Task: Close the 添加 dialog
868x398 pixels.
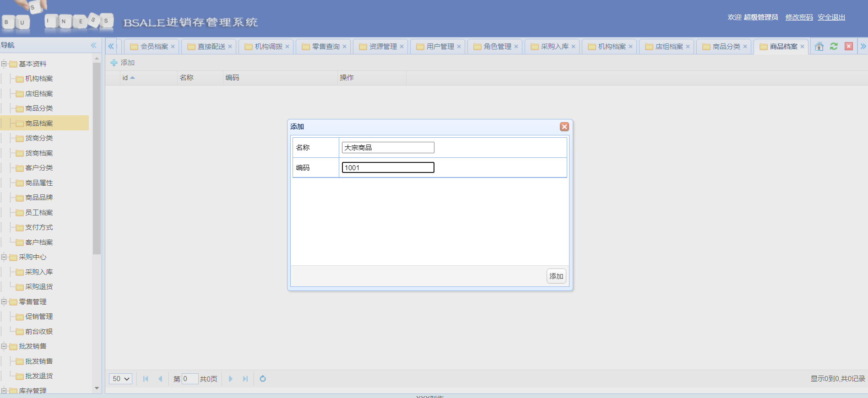Action: coord(564,127)
